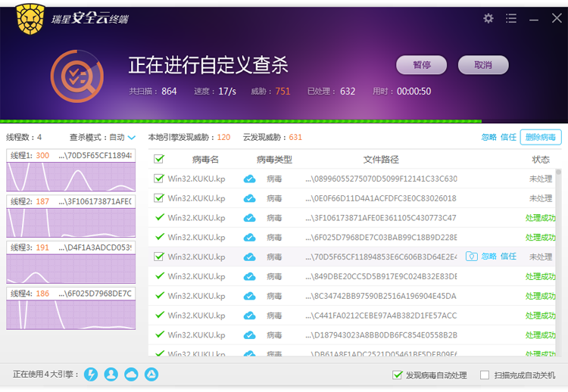Click the 文件路径 column header
This screenshot has width=568, height=392.
tap(381, 160)
